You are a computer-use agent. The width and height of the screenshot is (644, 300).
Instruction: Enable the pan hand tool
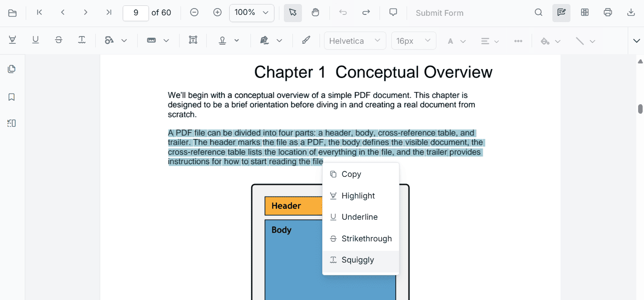(x=315, y=13)
